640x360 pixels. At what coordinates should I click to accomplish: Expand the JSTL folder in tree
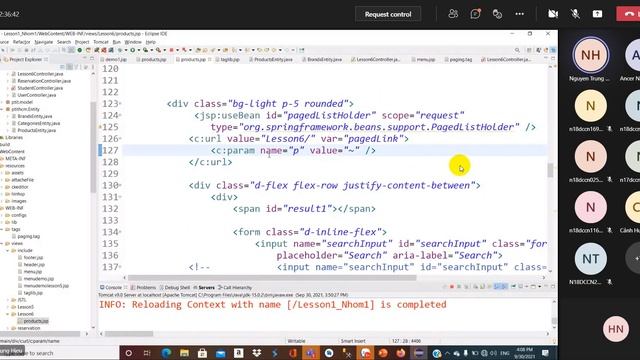(x=7, y=300)
